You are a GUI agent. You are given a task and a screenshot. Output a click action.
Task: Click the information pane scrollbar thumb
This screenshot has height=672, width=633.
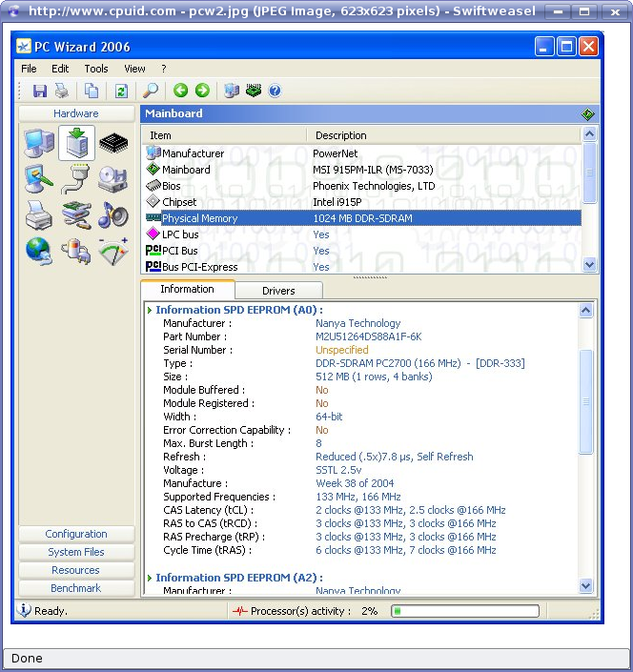[586, 401]
